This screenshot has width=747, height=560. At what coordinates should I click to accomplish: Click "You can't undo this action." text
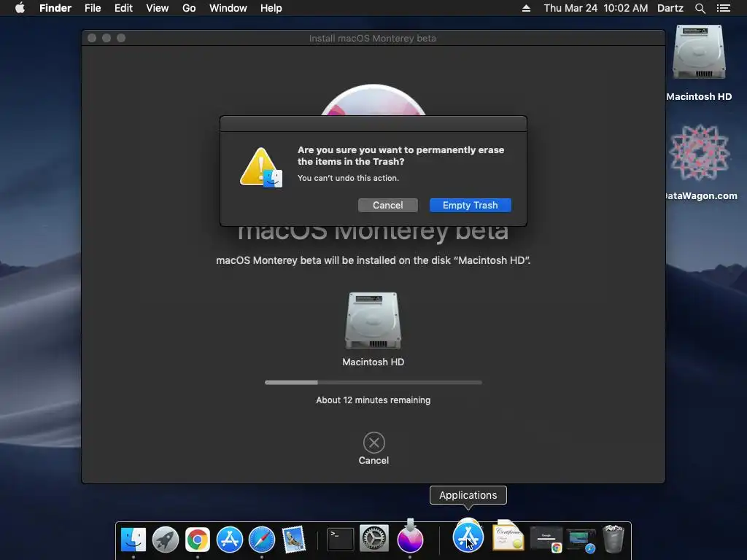(348, 178)
